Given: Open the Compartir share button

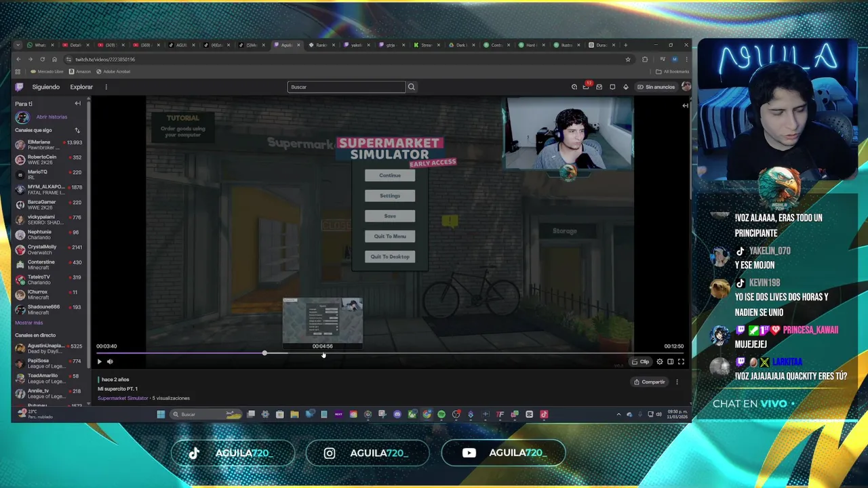Looking at the screenshot, I should [x=650, y=382].
